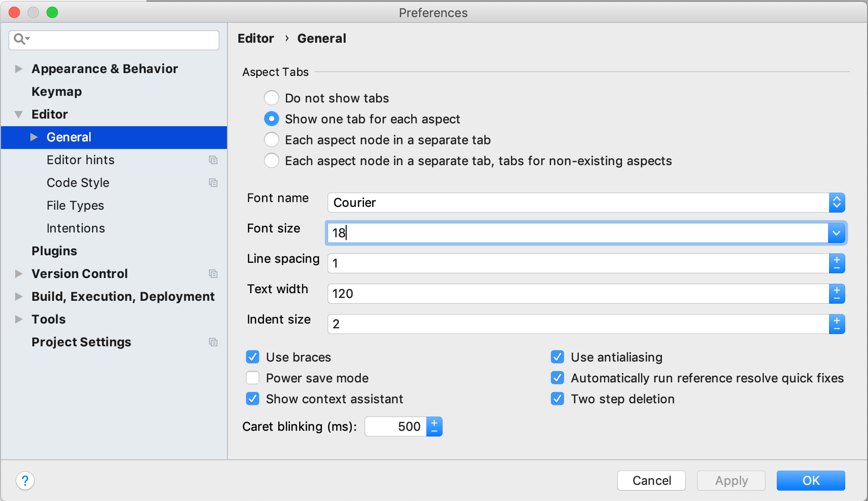Select Keymap in the sidebar

57,91
